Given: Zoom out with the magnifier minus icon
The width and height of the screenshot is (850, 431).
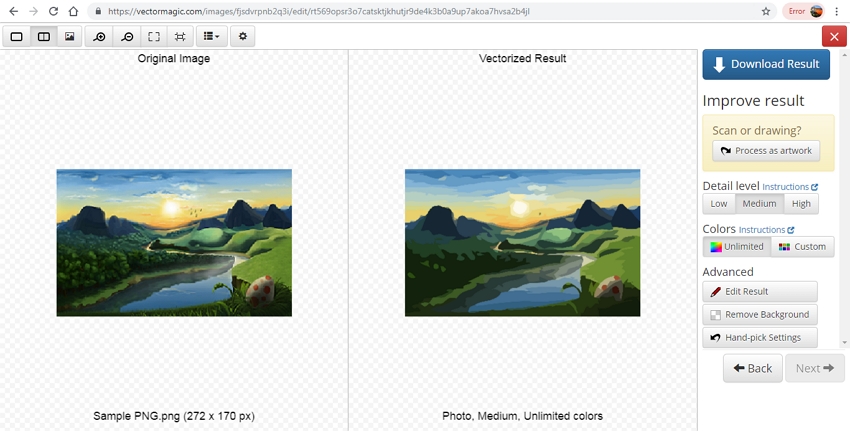Looking at the screenshot, I should [x=127, y=36].
